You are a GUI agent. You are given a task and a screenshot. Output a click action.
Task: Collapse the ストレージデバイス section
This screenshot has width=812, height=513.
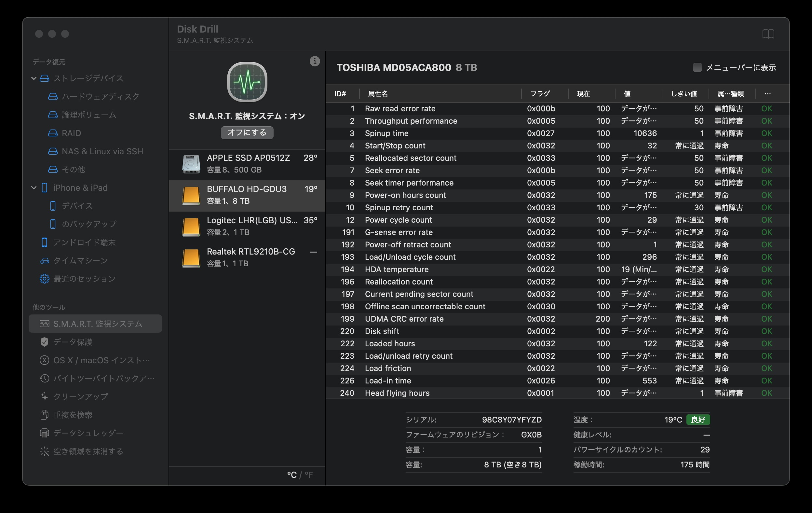(34, 78)
